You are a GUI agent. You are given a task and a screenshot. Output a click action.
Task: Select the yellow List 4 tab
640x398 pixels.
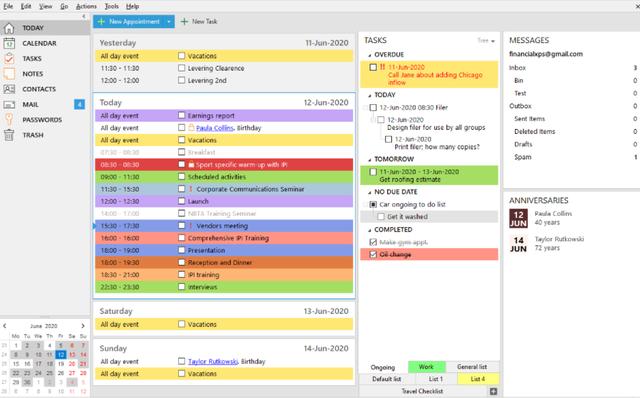[478, 379]
